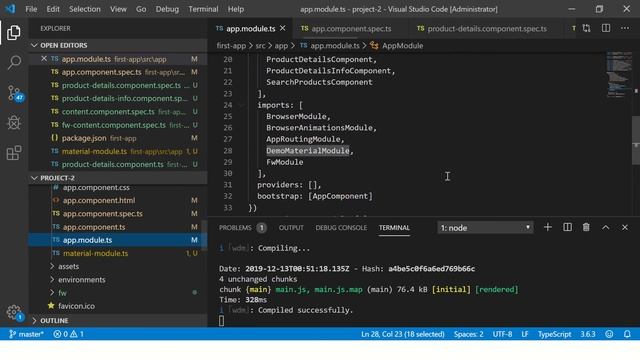Image resolution: width=640 pixels, height=360 pixels.
Task: Change language mode via TypeScript entry
Action: coord(554,334)
